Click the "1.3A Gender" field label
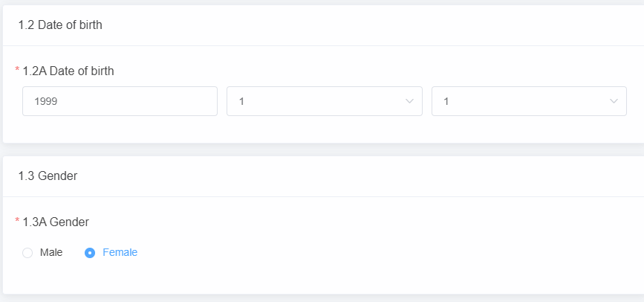This screenshot has width=644, height=302. pos(56,222)
